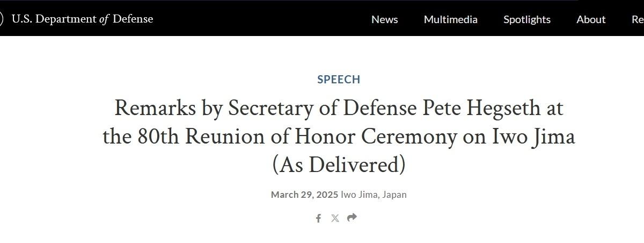Click the SPEECH category label
The width and height of the screenshot is (644, 243).
[x=339, y=79]
